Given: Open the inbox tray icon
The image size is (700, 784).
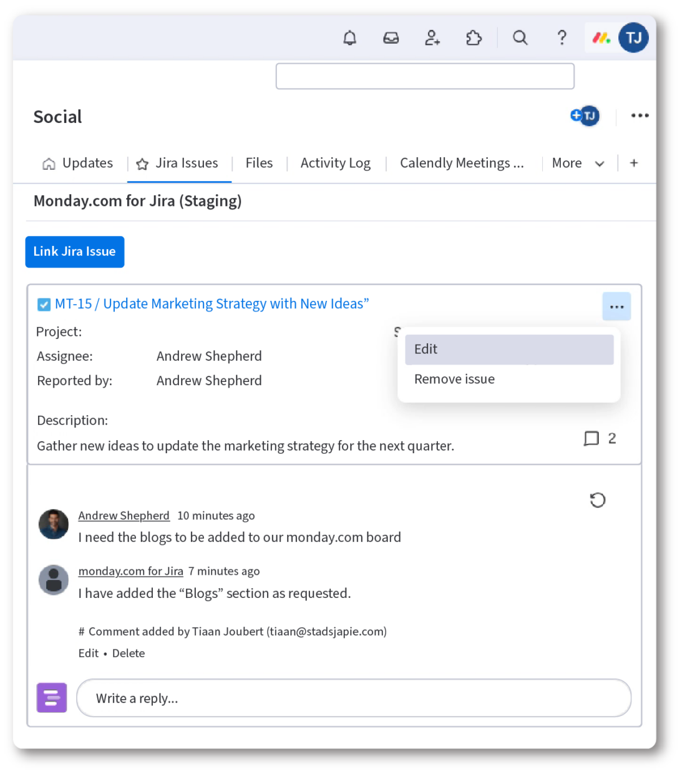Looking at the screenshot, I should click(x=391, y=38).
